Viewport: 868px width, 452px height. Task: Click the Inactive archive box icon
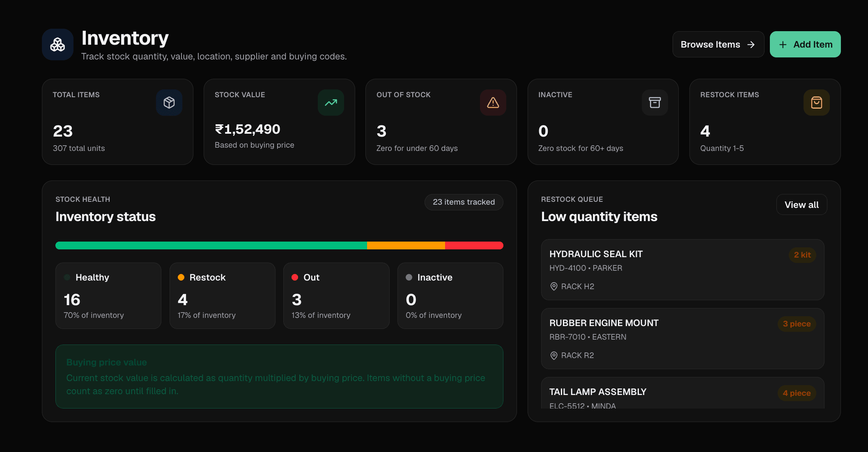point(655,103)
